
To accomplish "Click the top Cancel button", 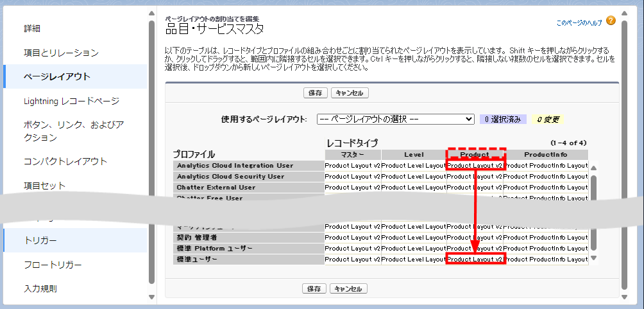I will (x=349, y=93).
